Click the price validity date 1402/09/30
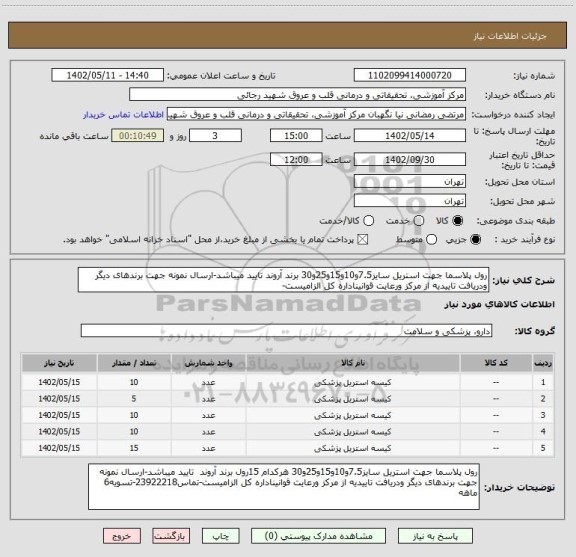The height and width of the screenshot is (557, 576). click(410, 159)
